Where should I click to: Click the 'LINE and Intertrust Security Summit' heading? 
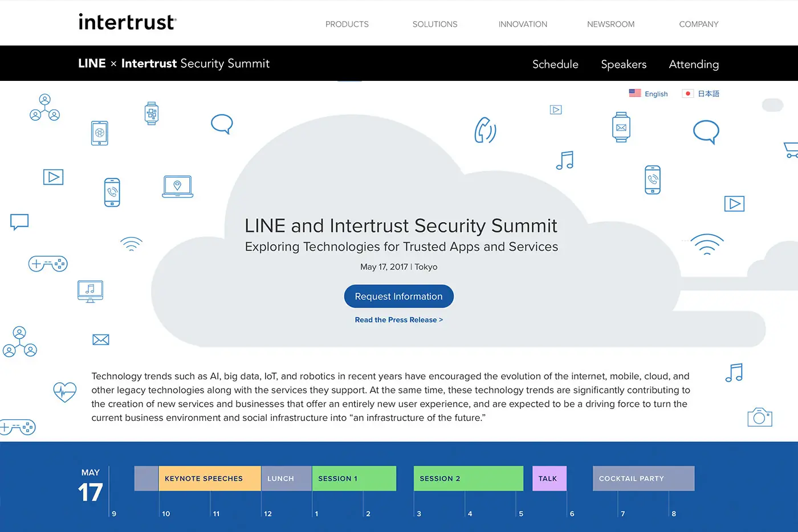(401, 226)
